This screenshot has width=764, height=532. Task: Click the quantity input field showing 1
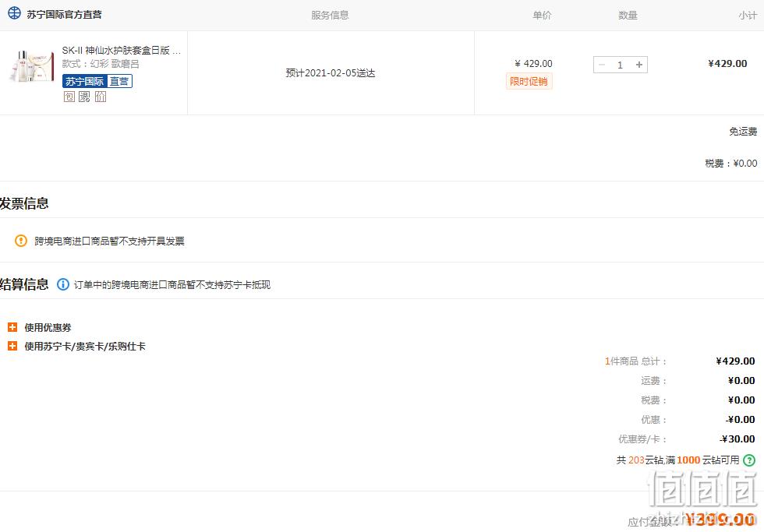(621, 65)
